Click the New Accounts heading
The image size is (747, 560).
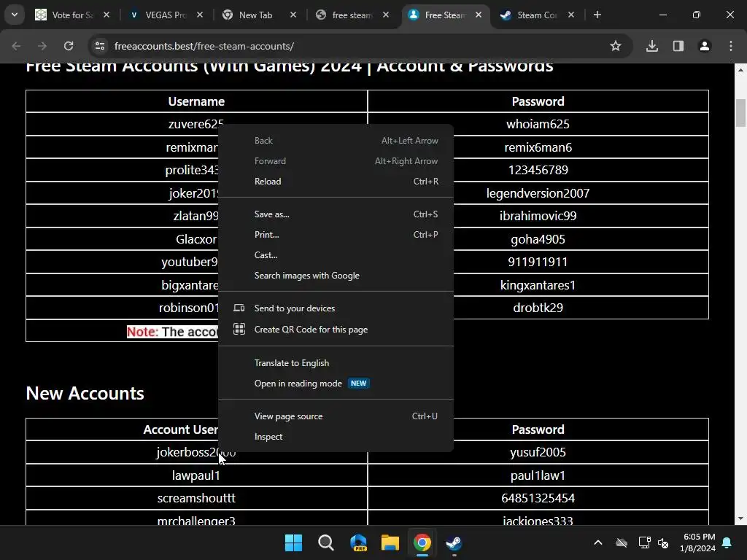[x=85, y=393]
